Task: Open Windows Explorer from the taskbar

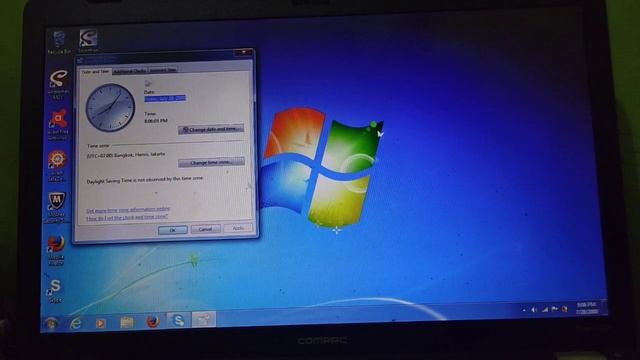Action: click(x=127, y=322)
